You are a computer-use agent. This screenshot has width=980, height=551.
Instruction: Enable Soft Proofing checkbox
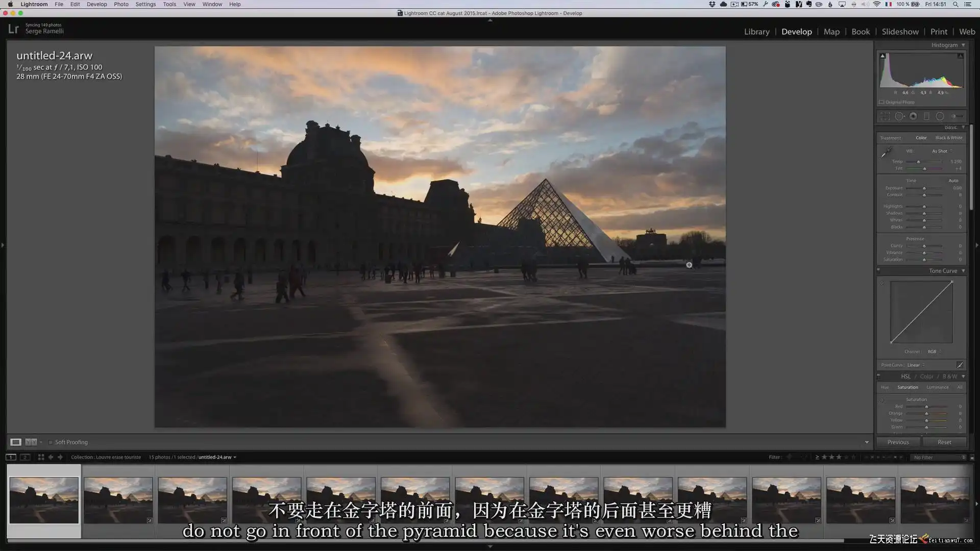click(x=51, y=442)
